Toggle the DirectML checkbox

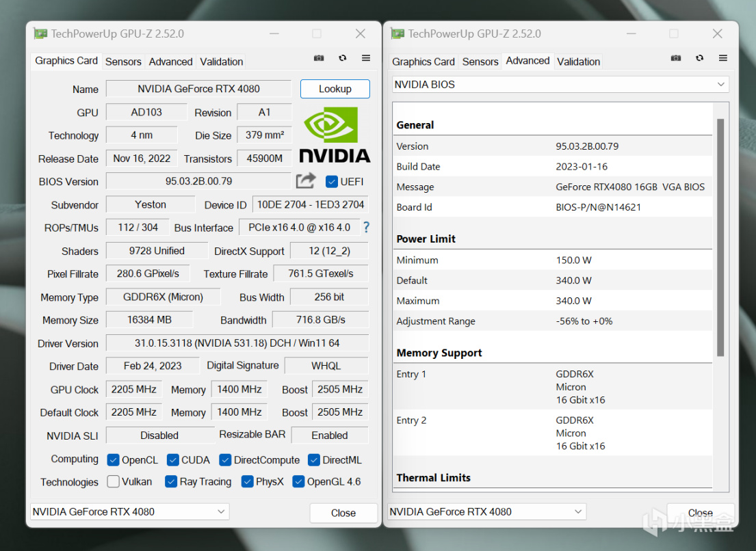[313, 460]
